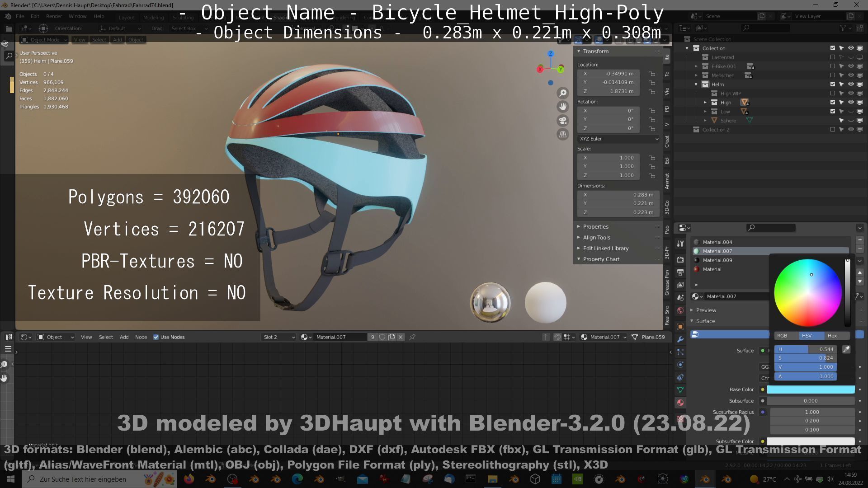Open the Scene properties tab icon
The image size is (868, 488).
pyautogui.click(x=680, y=298)
